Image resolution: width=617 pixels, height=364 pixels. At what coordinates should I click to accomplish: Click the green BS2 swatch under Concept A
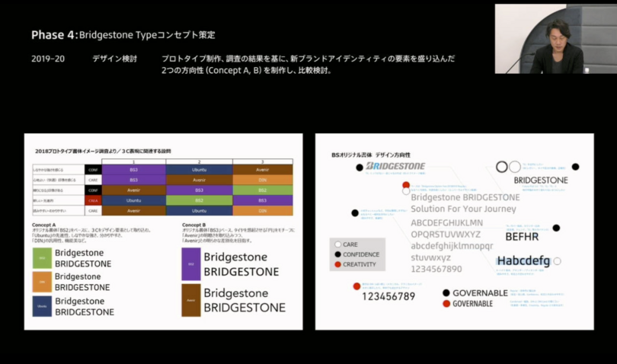(42, 258)
